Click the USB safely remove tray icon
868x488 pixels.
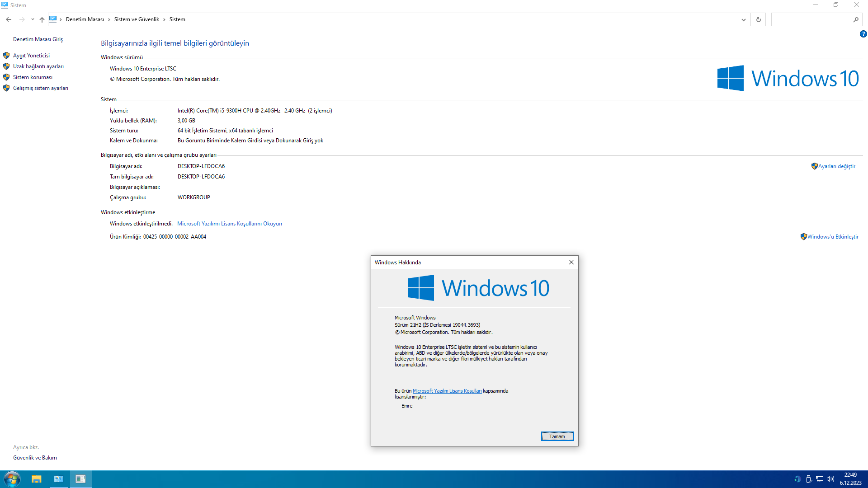coord(809,479)
